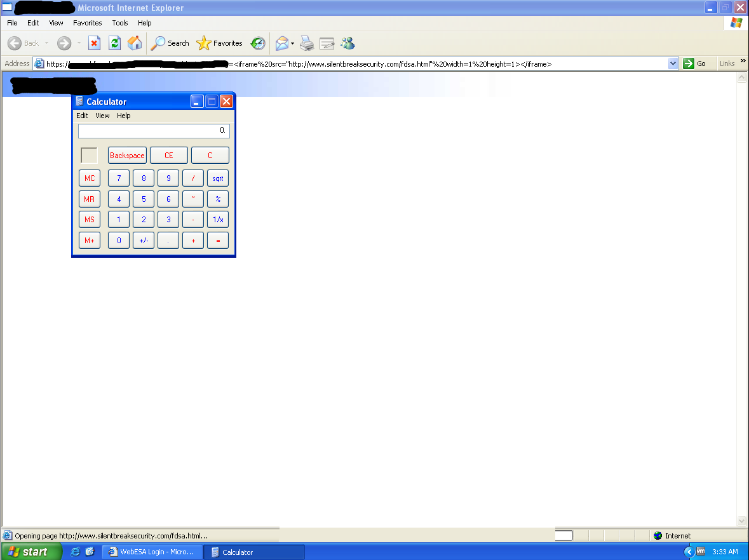Image resolution: width=749 pixels, height=560 pixels.
Task: Click the Internet zone status icon
Action: pos(658,536)
